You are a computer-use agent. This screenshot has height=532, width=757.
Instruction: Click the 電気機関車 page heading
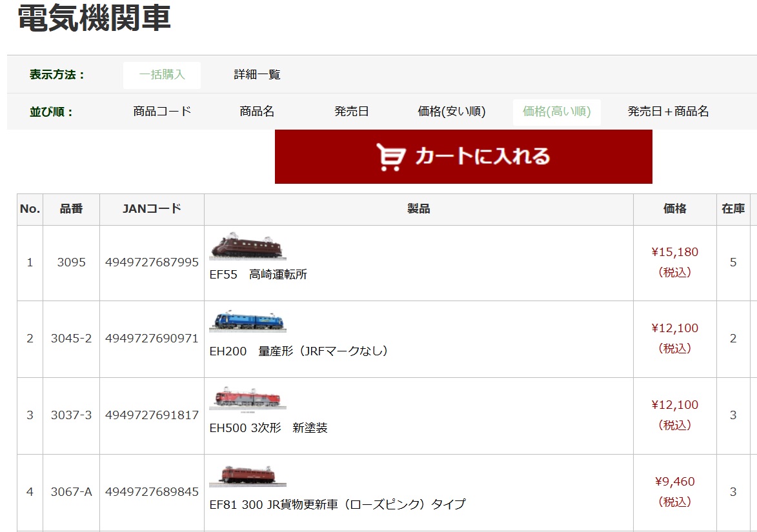click(94, 18)
